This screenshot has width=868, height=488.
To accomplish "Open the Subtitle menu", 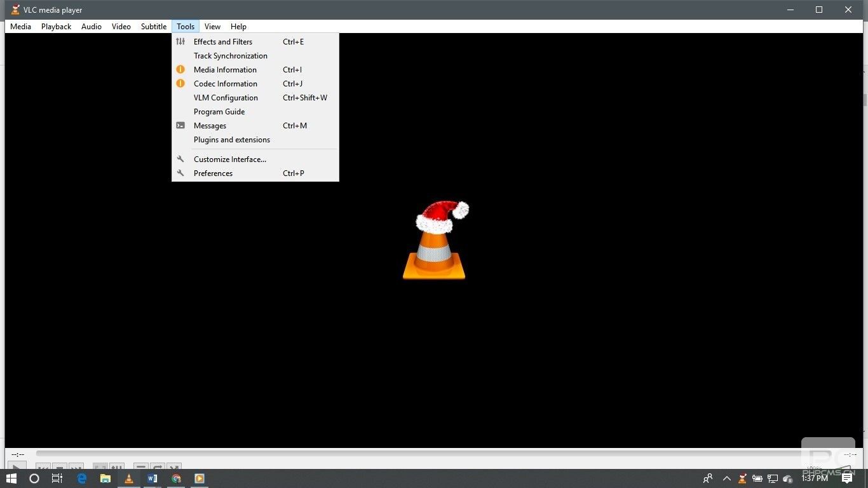I will click(x=154, y=27).
